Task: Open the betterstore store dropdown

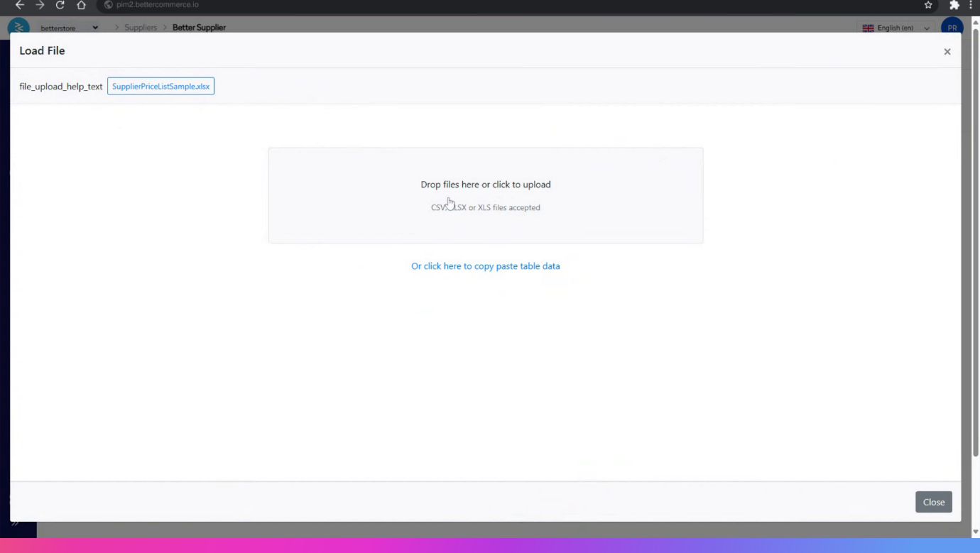Action: coord(70,28)
